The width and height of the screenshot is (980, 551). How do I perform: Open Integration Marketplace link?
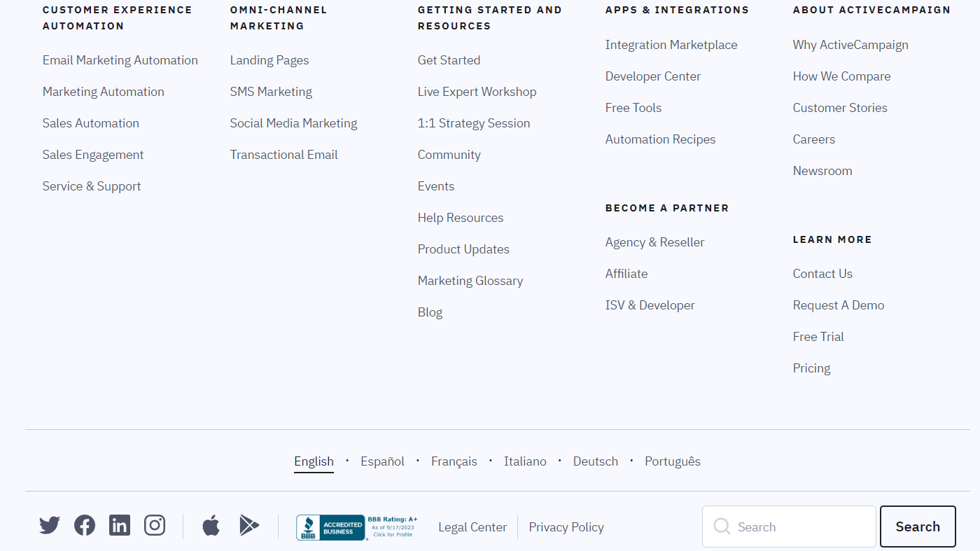(x=671, y=45)
